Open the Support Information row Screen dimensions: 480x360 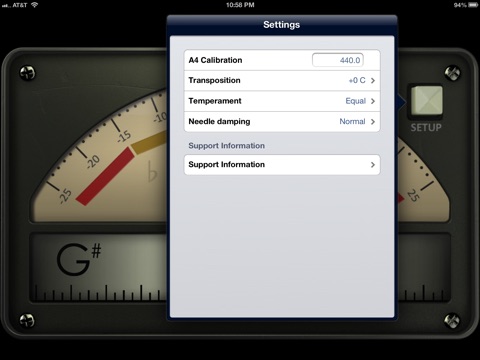[282, 165]
